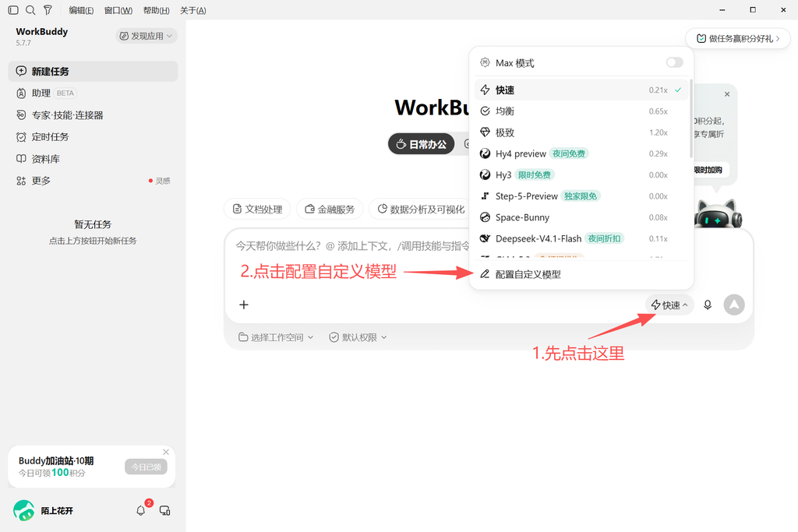This screenshot has width=798, height=532.
Task: Click 配置自定义模型
Action: pyautogui.click(x=581, y=274)
